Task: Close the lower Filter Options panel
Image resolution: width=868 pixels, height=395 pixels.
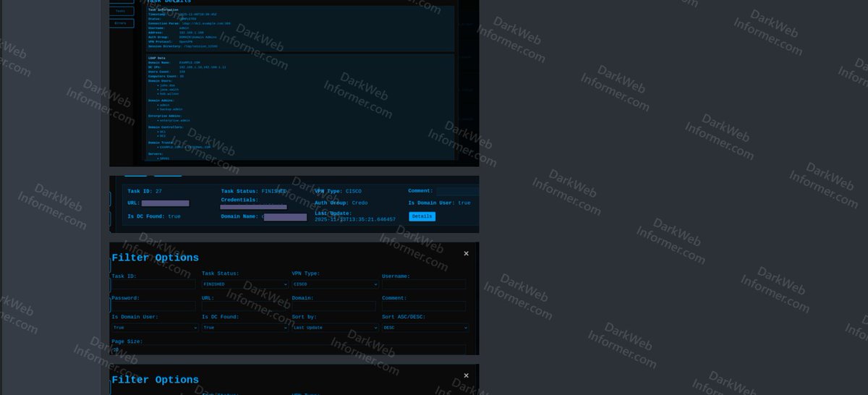Action: pyautogui.click(x=466, y=375)
